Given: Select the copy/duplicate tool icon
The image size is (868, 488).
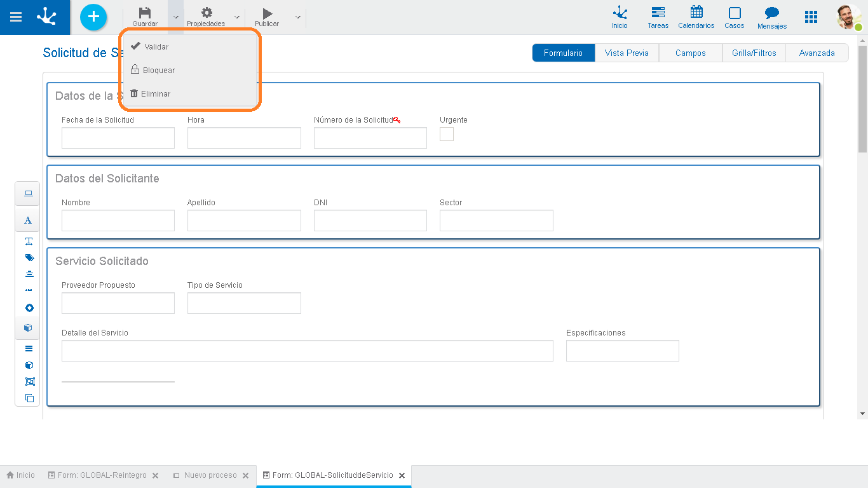Looking at the screenshot, I should point(29,398).
